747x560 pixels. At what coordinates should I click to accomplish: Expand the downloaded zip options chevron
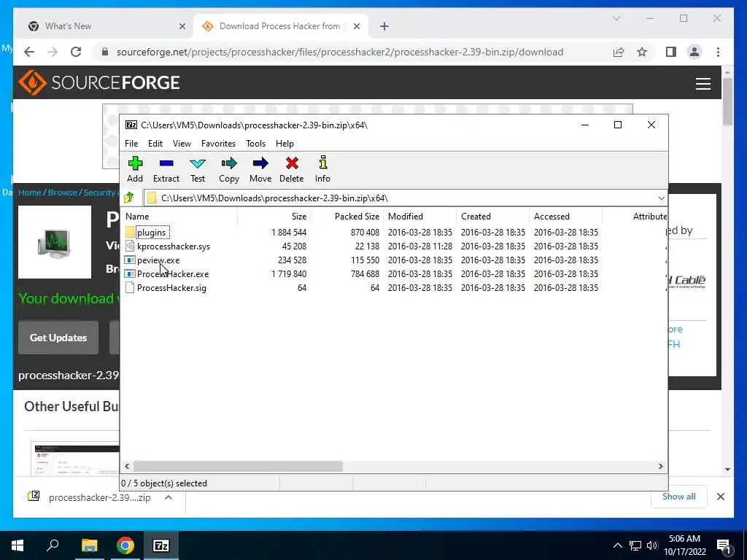pos(169,497)
